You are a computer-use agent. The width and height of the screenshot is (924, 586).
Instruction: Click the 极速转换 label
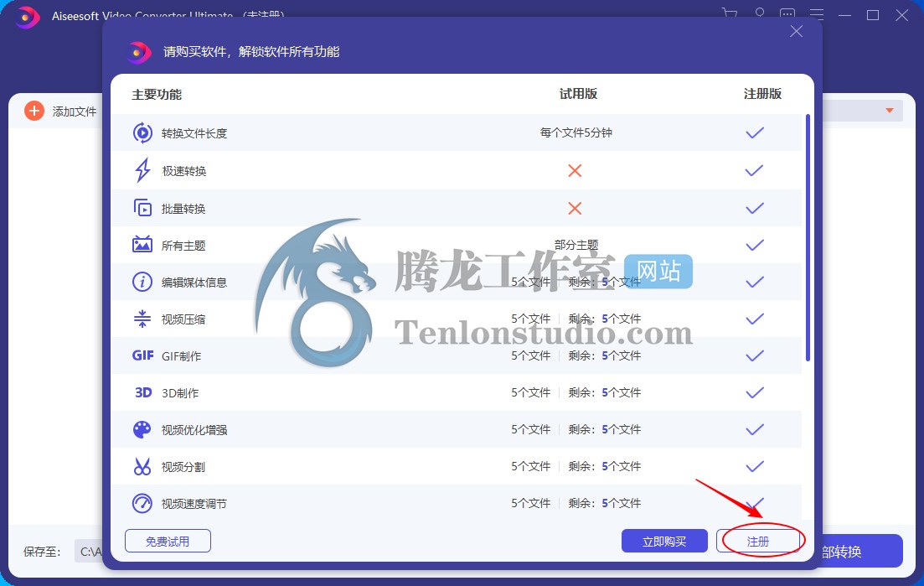click(x=183, y=171)
